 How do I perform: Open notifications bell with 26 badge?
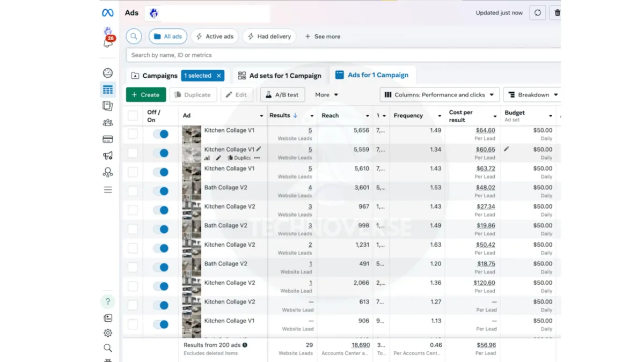click(108, 42)
